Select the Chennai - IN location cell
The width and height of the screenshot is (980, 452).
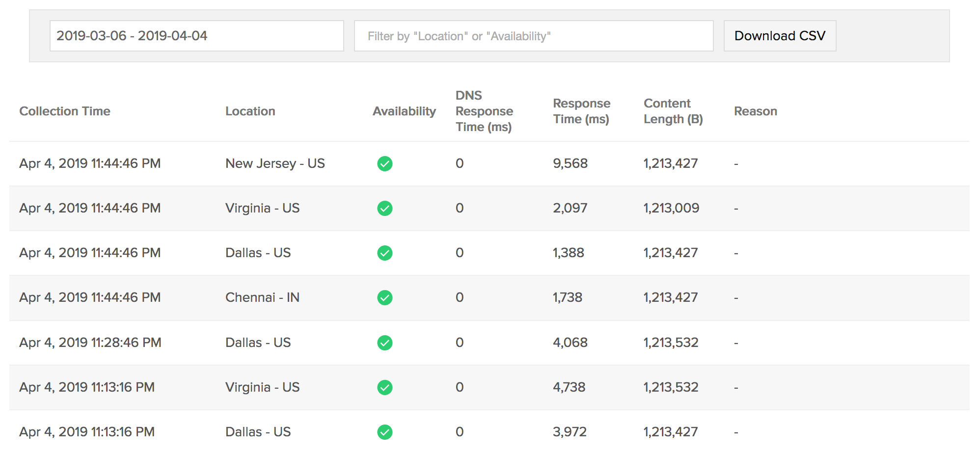tap(262, 297)
